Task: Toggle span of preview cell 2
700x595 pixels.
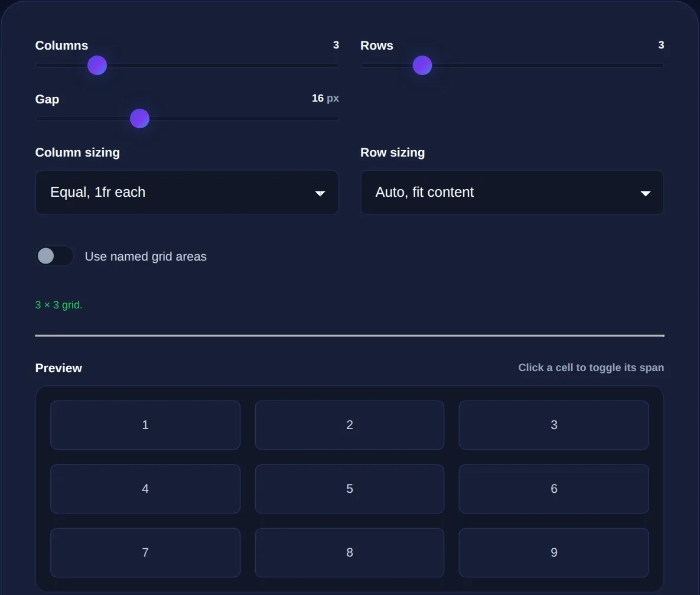Action: coord(350,425)
